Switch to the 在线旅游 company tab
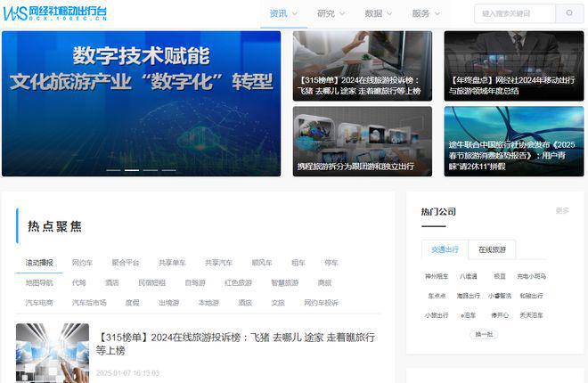The image size is (588, 383). [492, 249]
